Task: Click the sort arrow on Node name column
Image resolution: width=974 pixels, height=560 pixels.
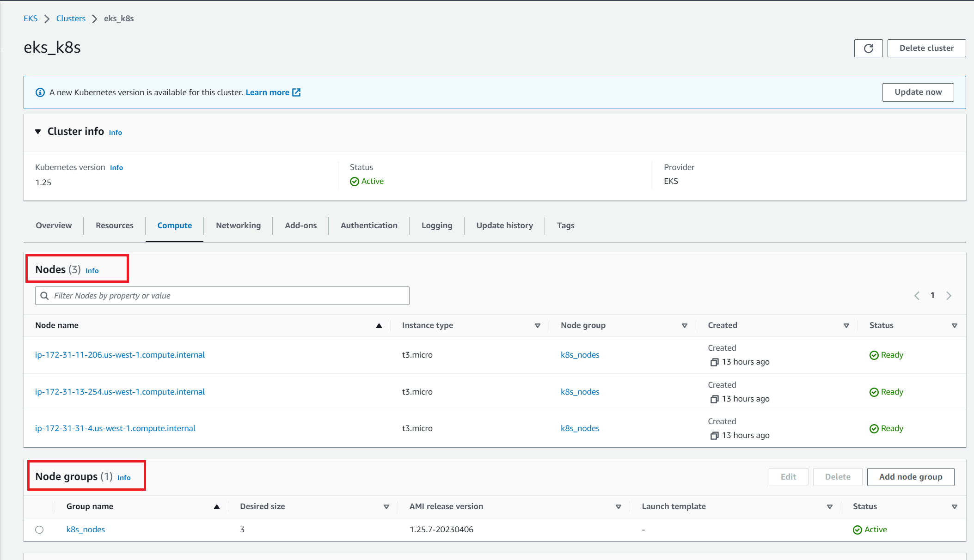Action: click(379, 325)
